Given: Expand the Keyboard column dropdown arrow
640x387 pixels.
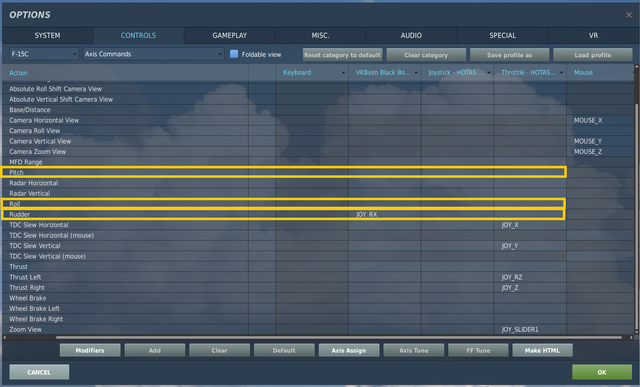Looking at the screenshot, I should 343,73.
